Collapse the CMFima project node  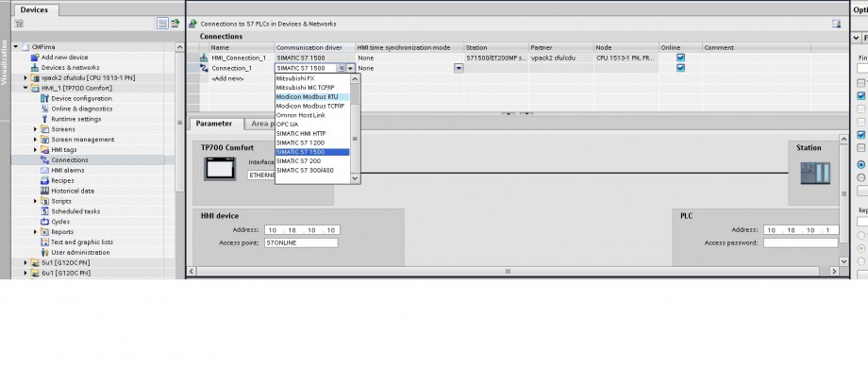pyautogui.click(x=15, y=47)
